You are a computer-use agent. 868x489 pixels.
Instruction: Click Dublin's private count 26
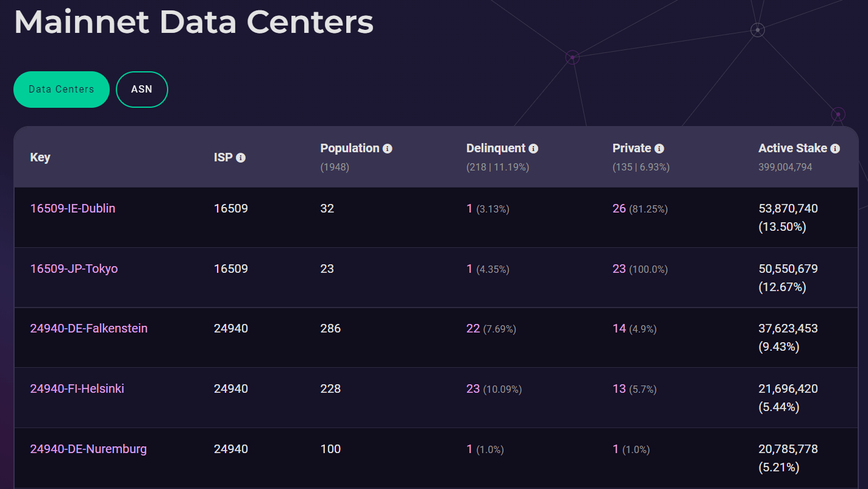click(x=619, y=208)
